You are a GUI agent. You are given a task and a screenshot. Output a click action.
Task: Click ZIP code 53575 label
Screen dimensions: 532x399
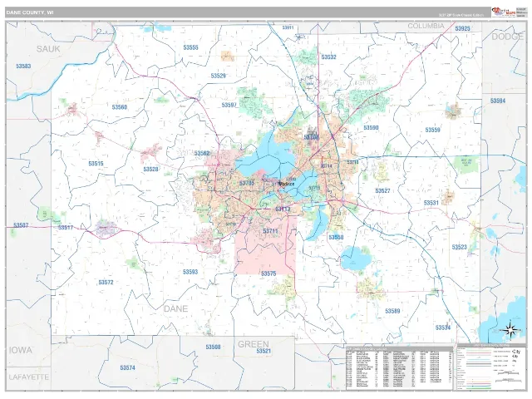pyautogui.click(x=268, y=273)
